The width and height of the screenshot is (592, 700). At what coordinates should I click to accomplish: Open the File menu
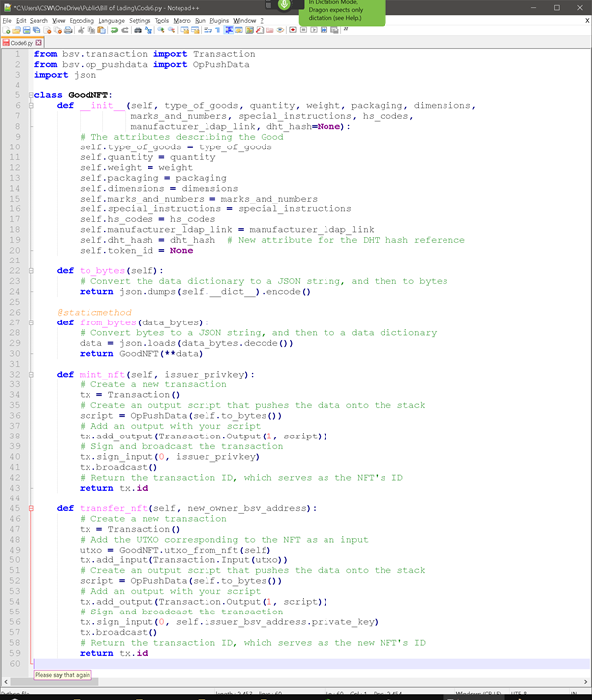point(7,20)
